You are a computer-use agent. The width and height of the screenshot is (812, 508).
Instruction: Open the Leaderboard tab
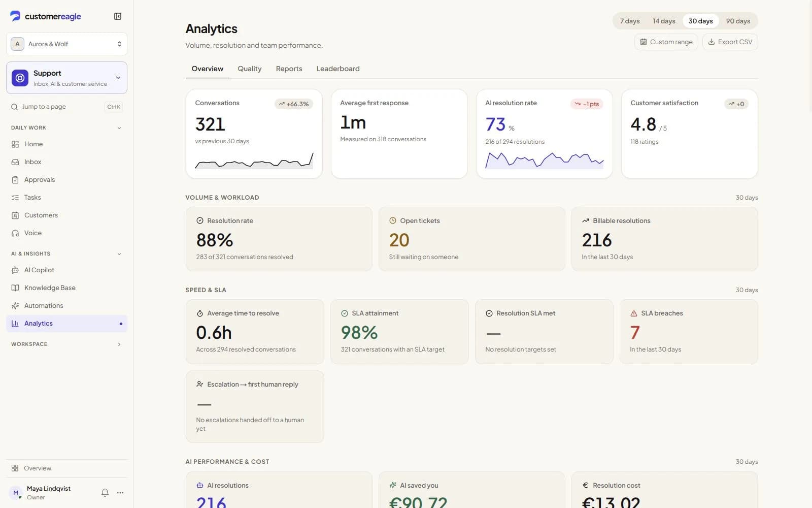point(338,69)
